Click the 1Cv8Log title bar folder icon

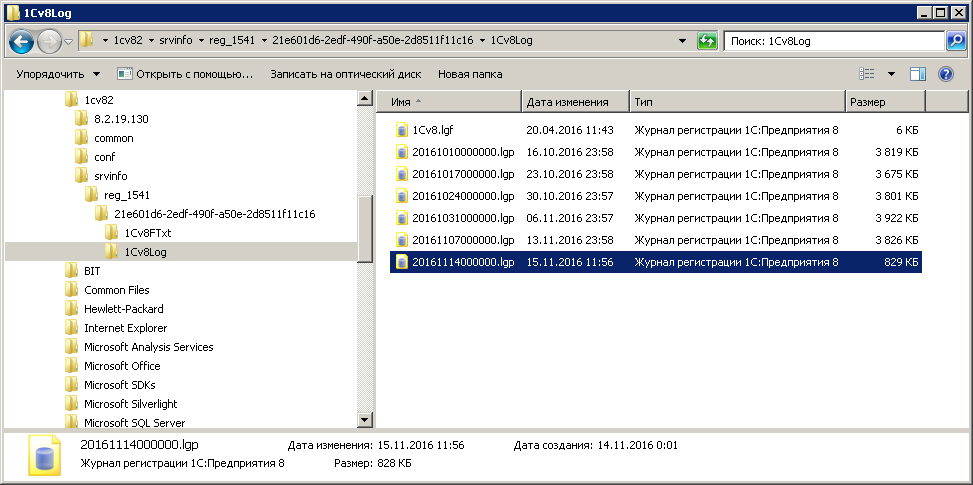tap(12, 13)
